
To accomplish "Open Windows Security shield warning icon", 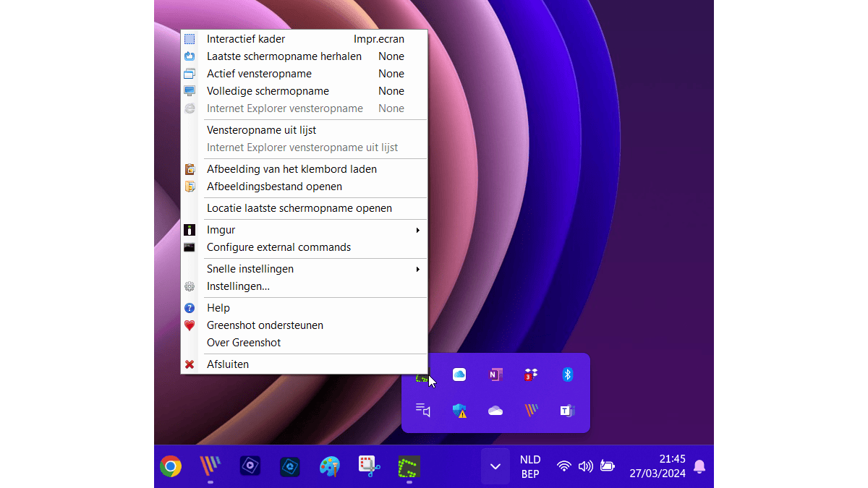I will click(459, 411).
